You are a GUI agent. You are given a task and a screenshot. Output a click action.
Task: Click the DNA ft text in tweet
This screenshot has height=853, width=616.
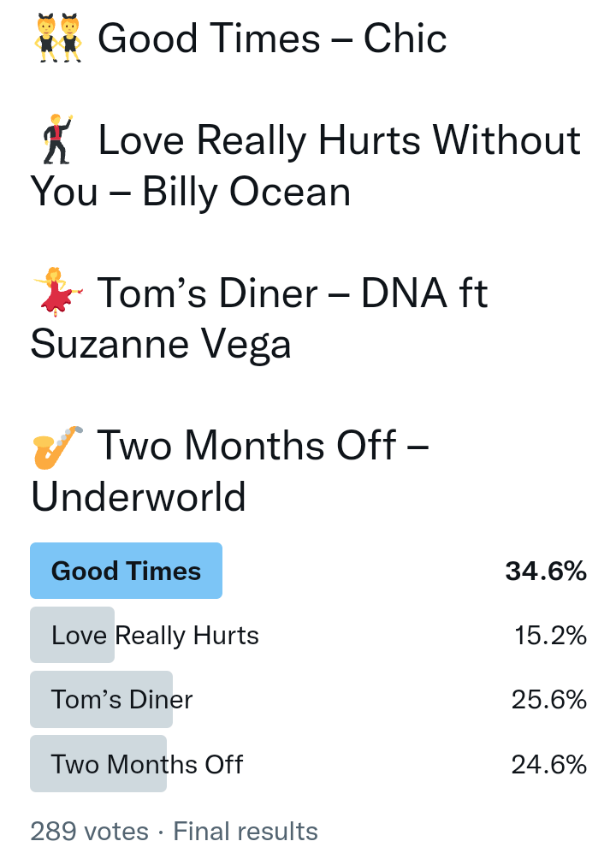[x=424, y=293]
